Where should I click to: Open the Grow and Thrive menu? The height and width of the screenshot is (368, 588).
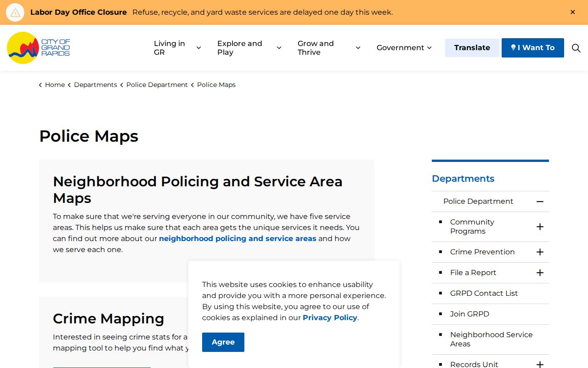[329, 48]
